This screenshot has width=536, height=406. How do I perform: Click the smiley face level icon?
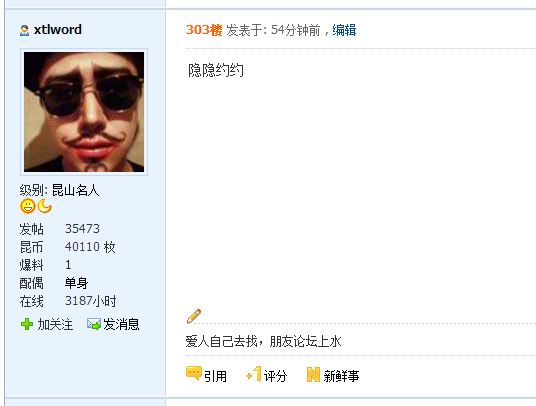point(28,206)
